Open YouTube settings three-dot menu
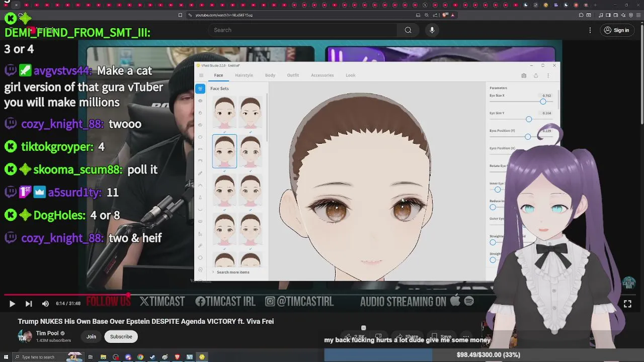Screen dimensions: 644x362 (x=590, y=30)
